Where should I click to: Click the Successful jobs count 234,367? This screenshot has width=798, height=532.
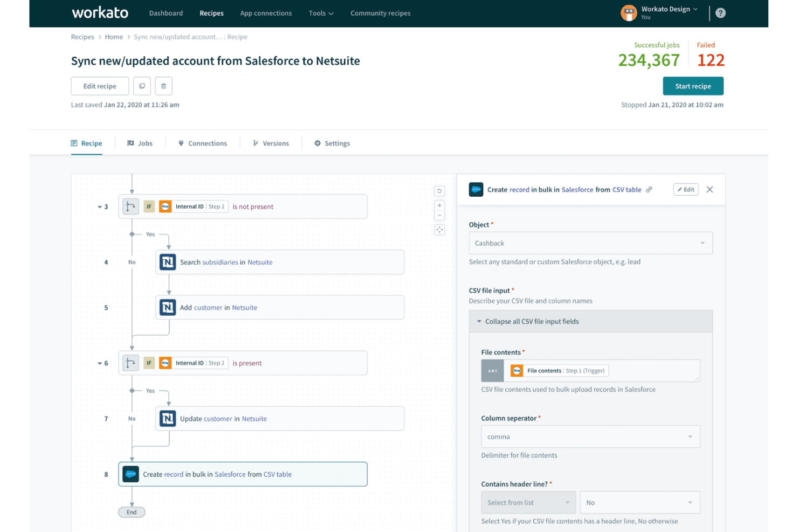click(x=649, y=60)
